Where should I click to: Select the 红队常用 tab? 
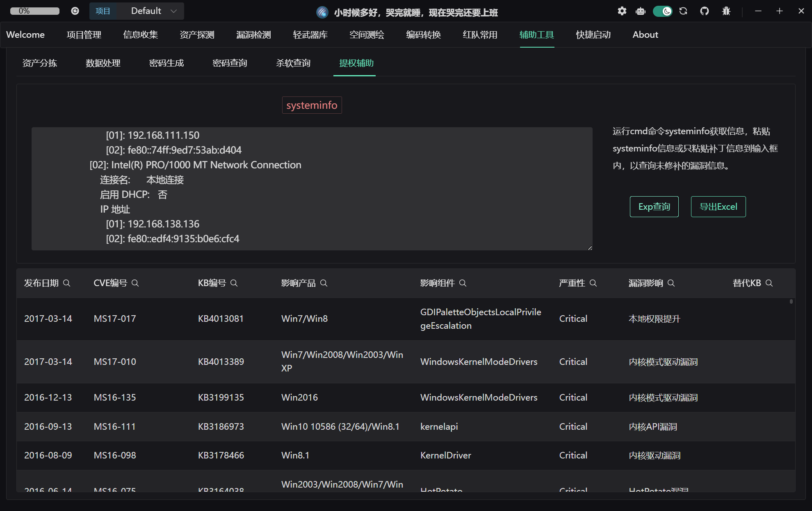click(480, 35)
